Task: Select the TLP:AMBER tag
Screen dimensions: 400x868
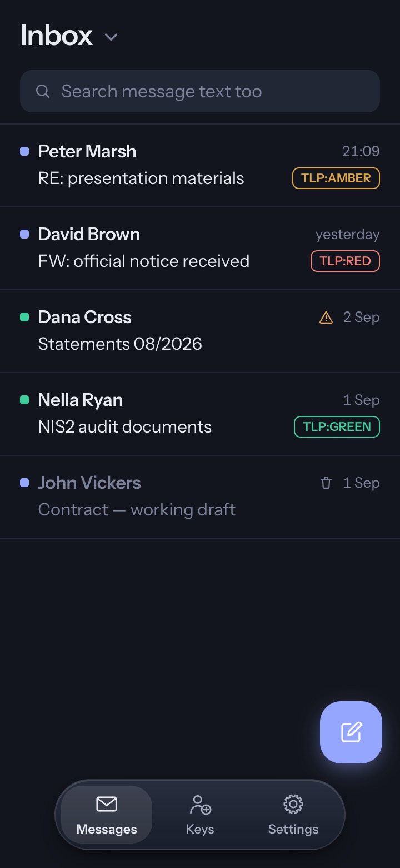Action: [x=336, y=178]
